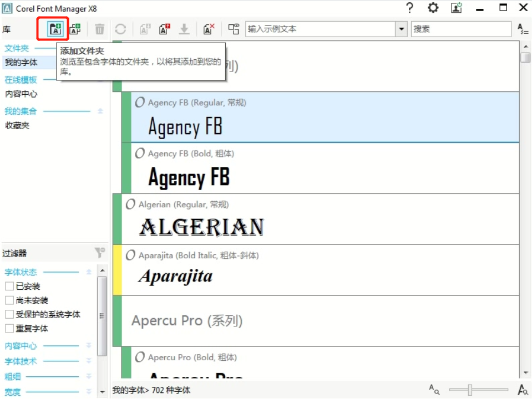Click the clear filters funnel icon
Image resolution: width=532 pixels, height=399 pixels.
pyautogui.click(x=99, y=253)
